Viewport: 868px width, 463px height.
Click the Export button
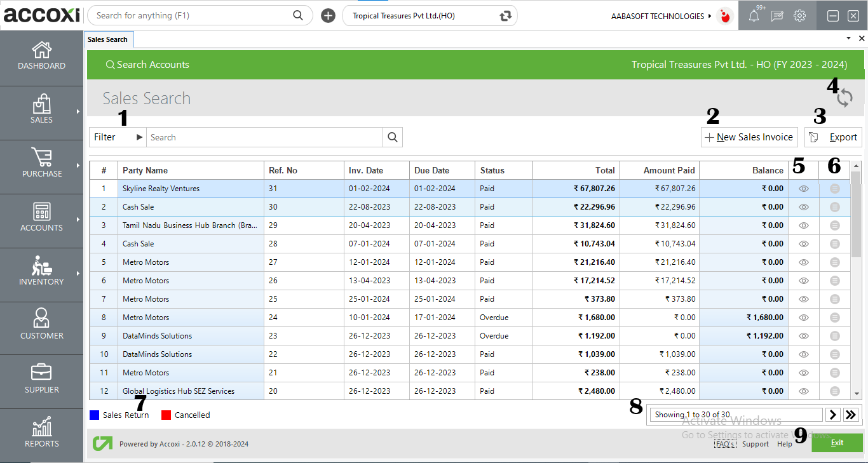click(833, 137)
